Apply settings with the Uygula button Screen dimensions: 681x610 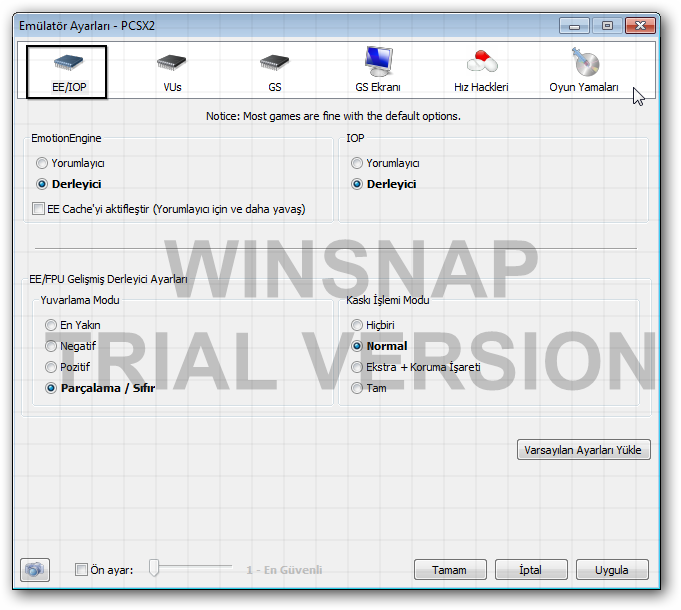(612, 570)
